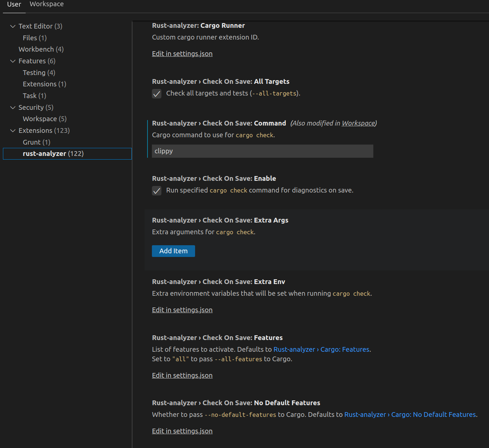Uncheck Check On Save Enable checkbox

tap(157, 191)
